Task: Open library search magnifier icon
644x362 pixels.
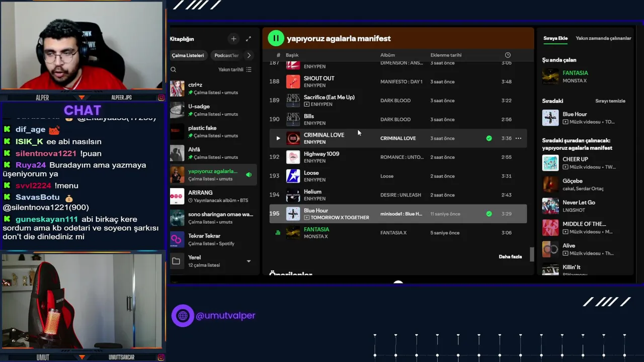Action: 173,69
